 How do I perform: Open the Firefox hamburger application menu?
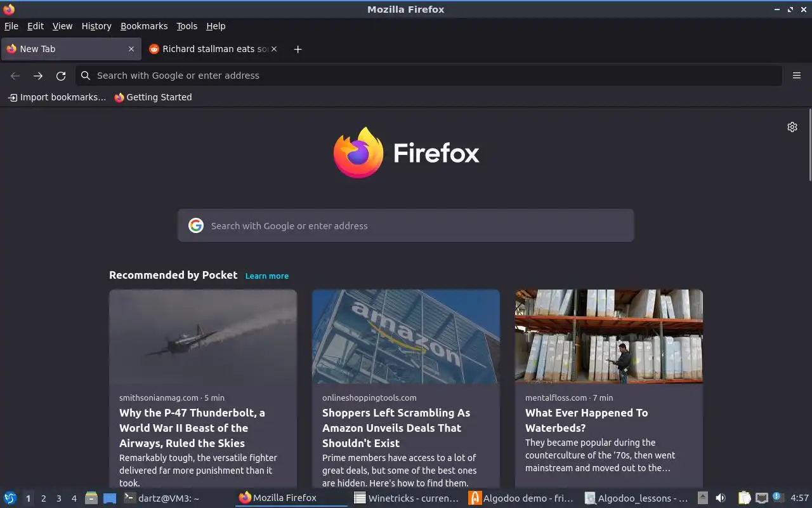[x=797, y=76]
